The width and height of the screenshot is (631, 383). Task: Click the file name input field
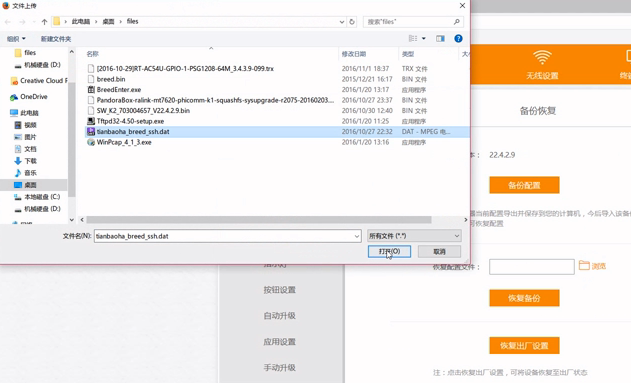click(x=224, y=236)
